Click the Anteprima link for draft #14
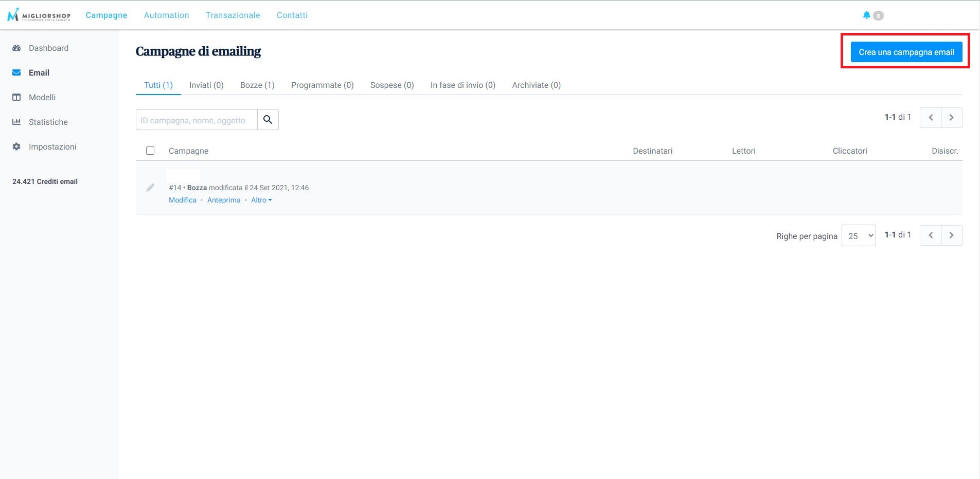The height and width of the screenshot is (479, 980). click(x=223, y=200)
